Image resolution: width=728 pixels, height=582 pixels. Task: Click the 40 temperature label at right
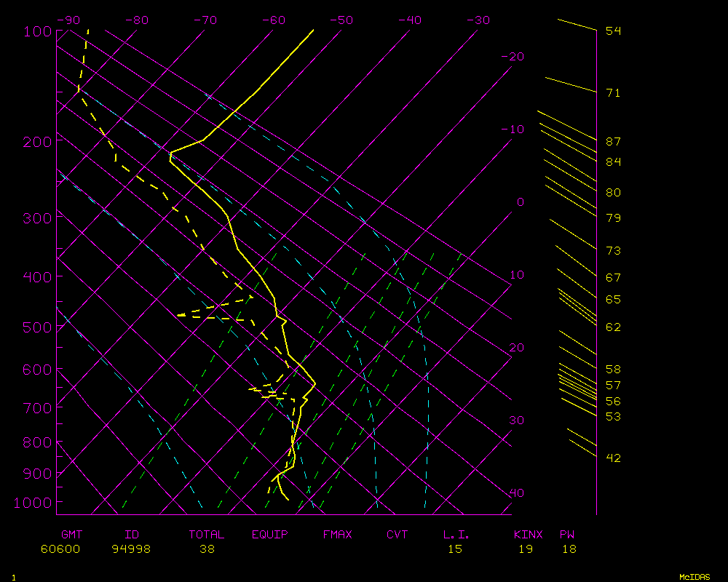point(516,493)
